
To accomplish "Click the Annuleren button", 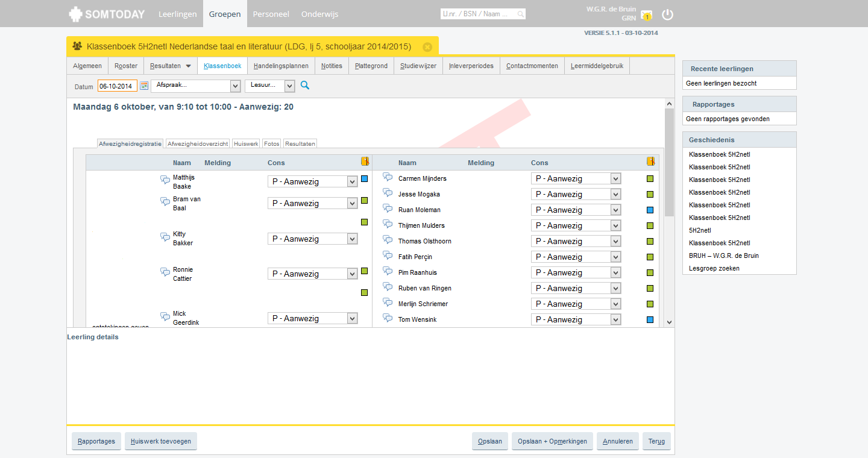I will coord(618,441).
